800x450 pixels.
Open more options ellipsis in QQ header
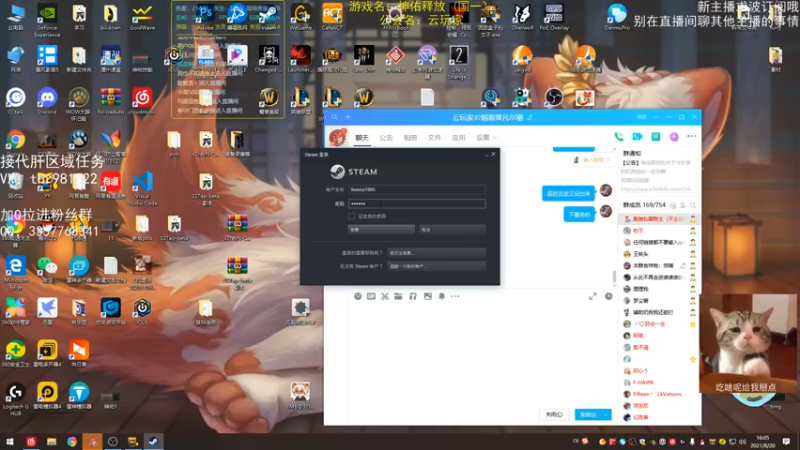point(691,137)
